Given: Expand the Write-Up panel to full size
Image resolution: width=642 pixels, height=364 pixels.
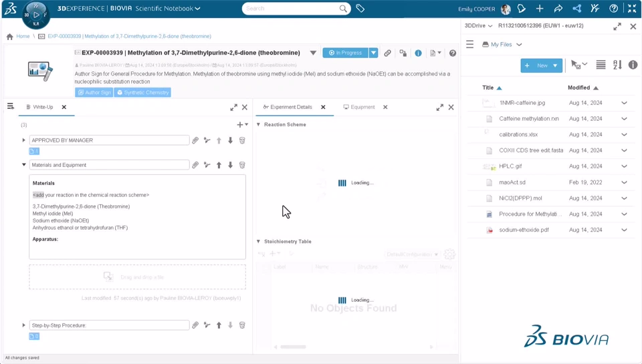Looking at the screenshot, I should tap(234, 107).
